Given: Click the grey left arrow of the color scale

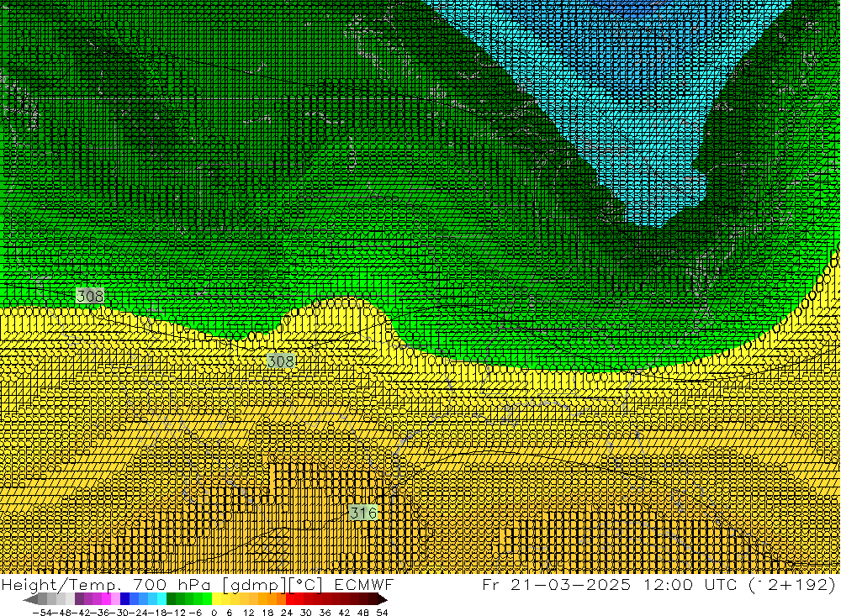Looking at the screenshot, I should 30,599.
